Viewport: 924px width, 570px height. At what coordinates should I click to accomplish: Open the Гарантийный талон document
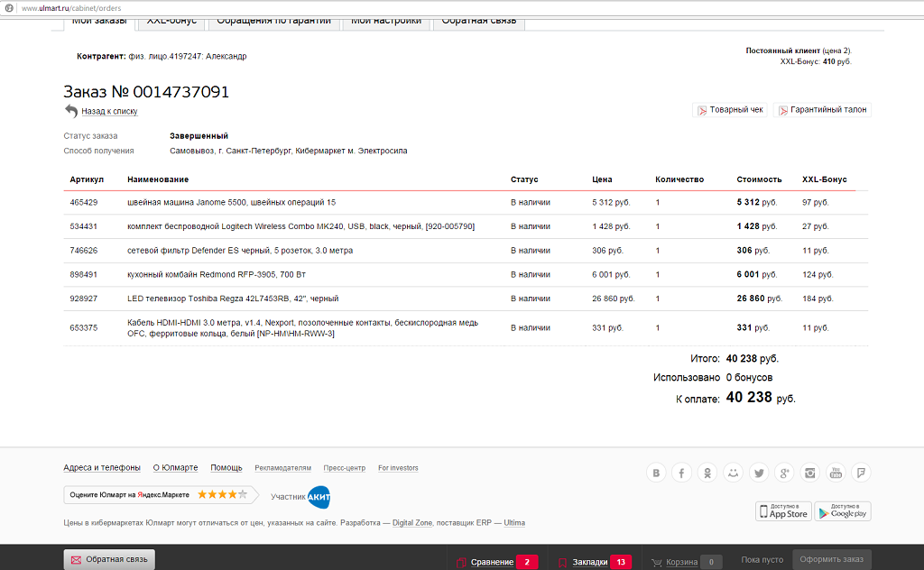click(x=822, y=110)
